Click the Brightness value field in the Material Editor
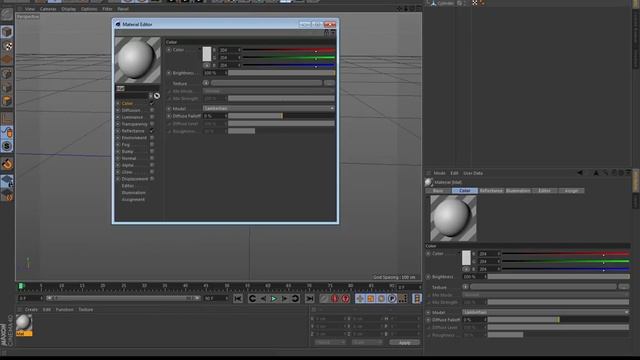The image size is (640, 360). (x=215, y=73)
